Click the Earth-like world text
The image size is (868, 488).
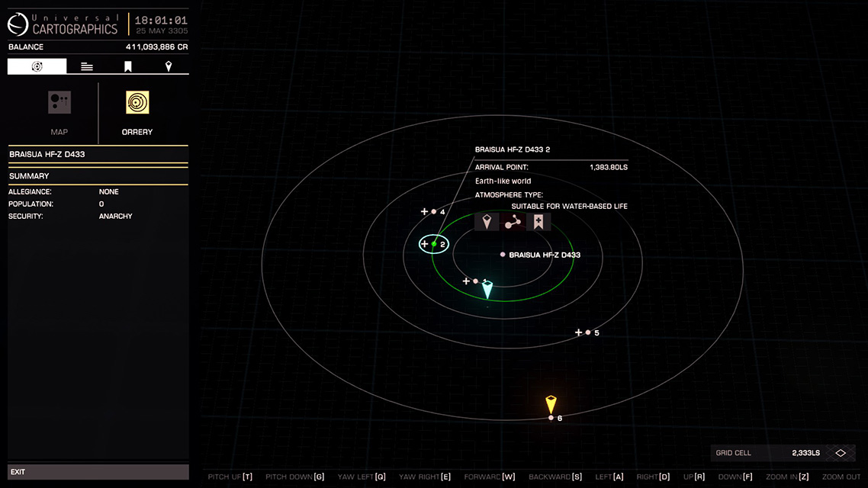[x=503, y=181]
